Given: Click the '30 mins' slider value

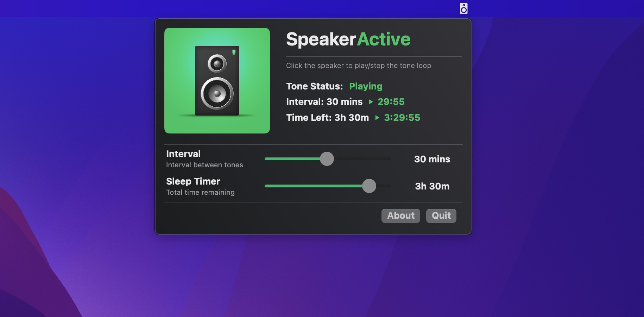Looking at the screenshot, I should (432, 159).
